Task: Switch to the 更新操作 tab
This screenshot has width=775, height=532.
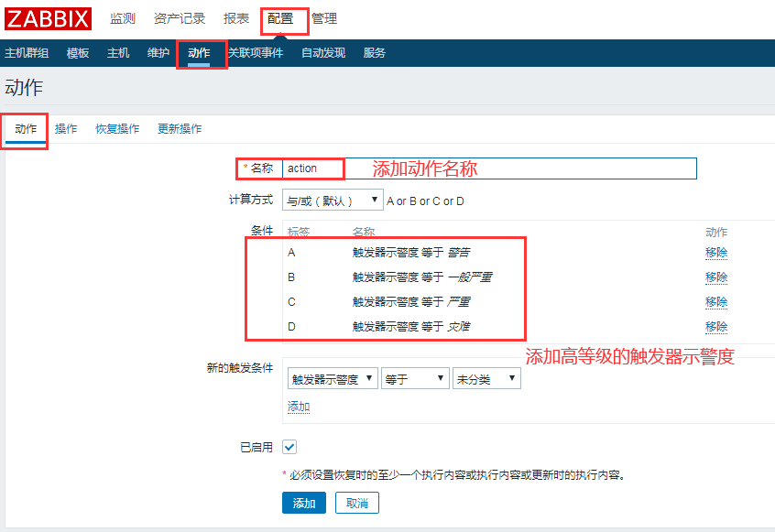Action: tap(180, 129)
